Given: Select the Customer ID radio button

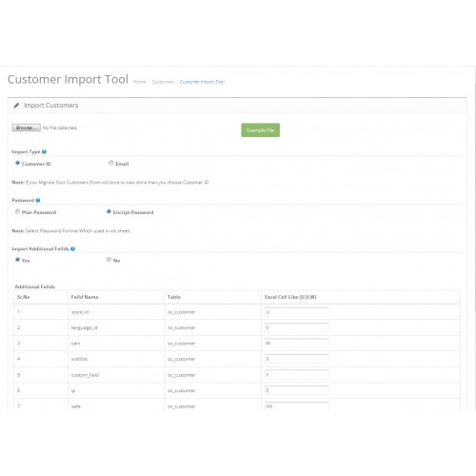Looking at the screenshot, I should click(x=18, y=163).
